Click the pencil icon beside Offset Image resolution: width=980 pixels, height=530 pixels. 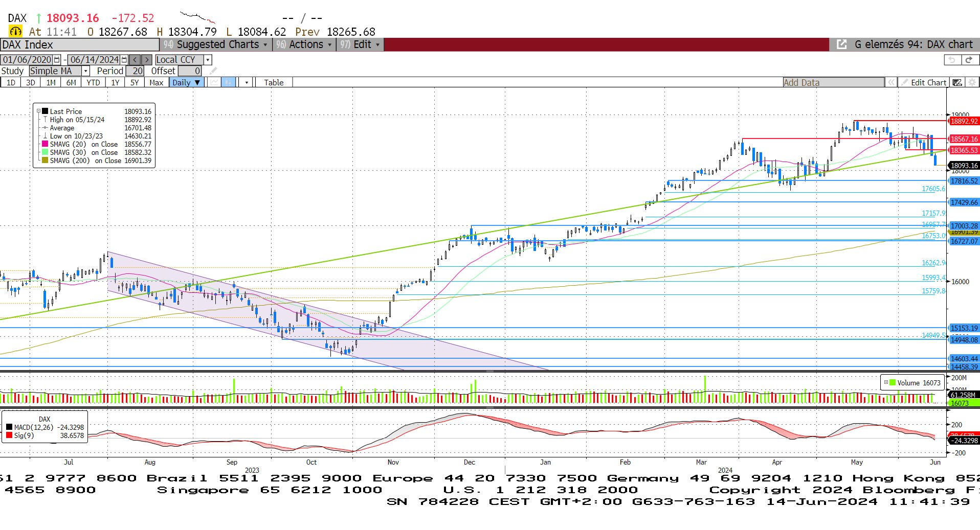[213, 71]
